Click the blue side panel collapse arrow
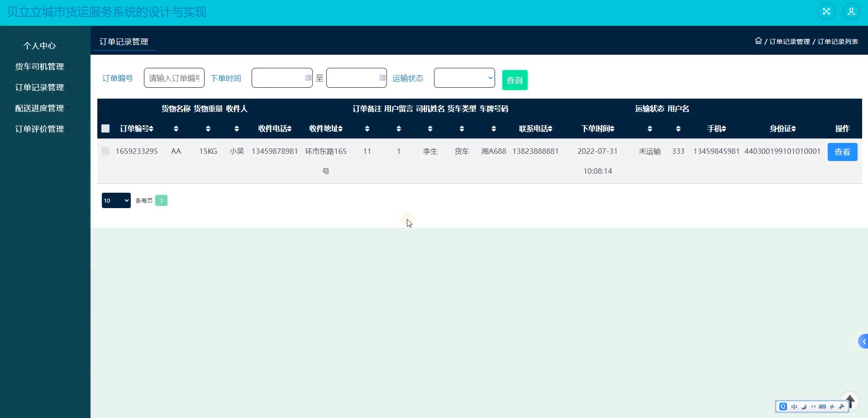Screen dimensions: 868x418 coord(863,342)
